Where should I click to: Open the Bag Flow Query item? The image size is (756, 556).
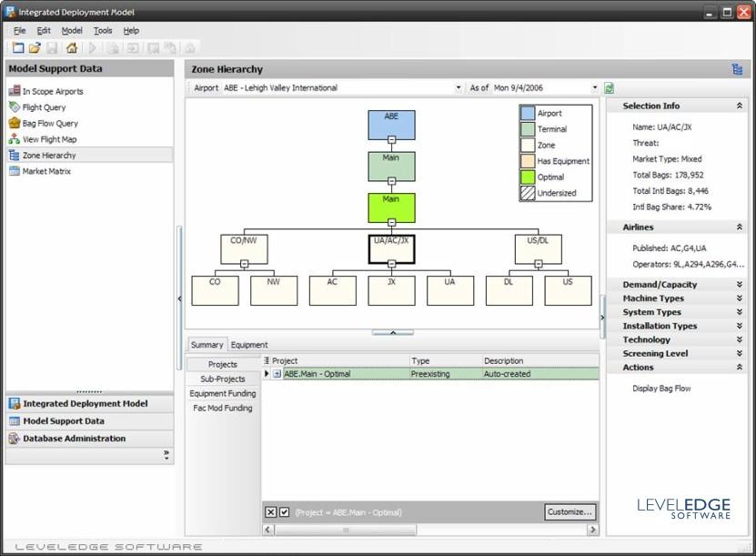50,123
